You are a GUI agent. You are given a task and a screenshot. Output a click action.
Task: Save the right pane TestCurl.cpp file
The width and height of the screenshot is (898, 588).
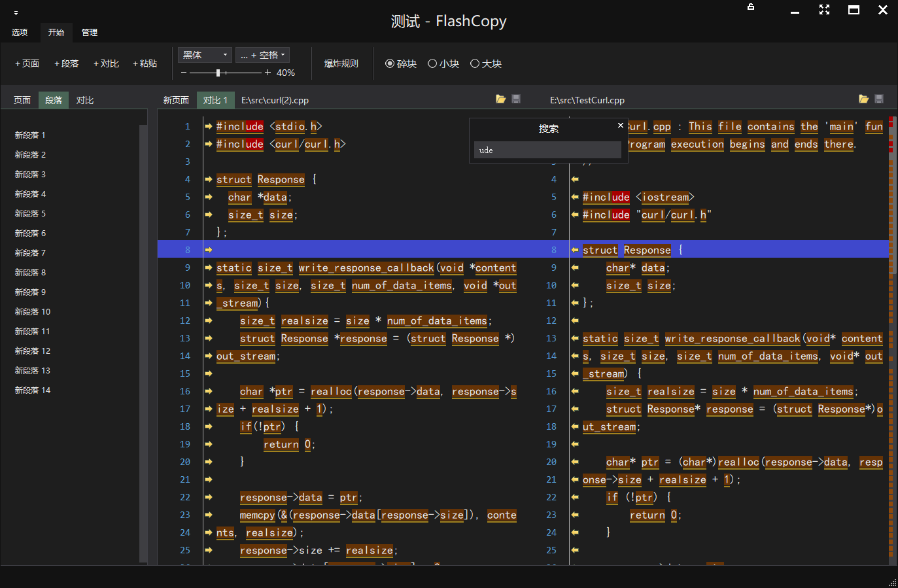[879, 99]
